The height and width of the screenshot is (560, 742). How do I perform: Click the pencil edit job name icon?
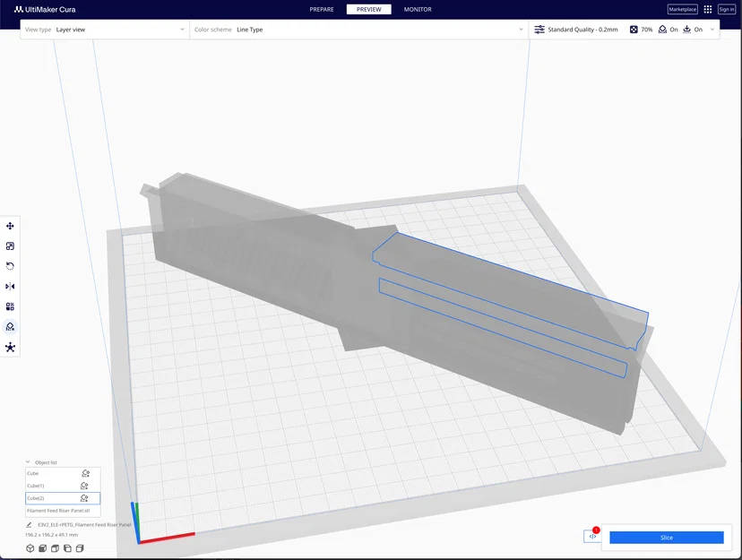pos(29,524)
